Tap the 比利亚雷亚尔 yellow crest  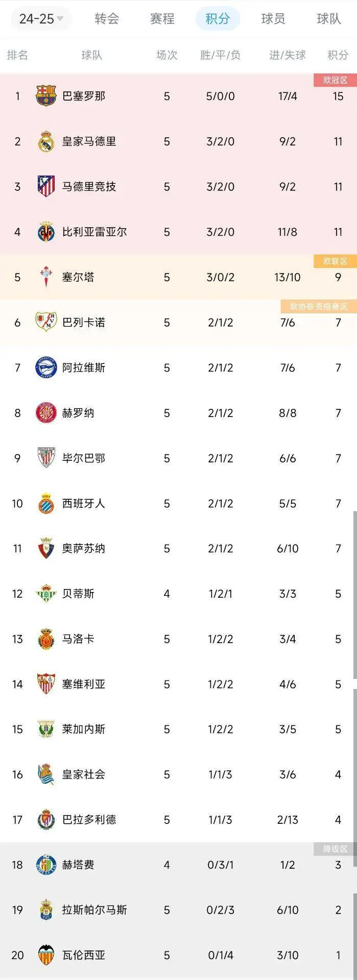(x=46, y=232)
